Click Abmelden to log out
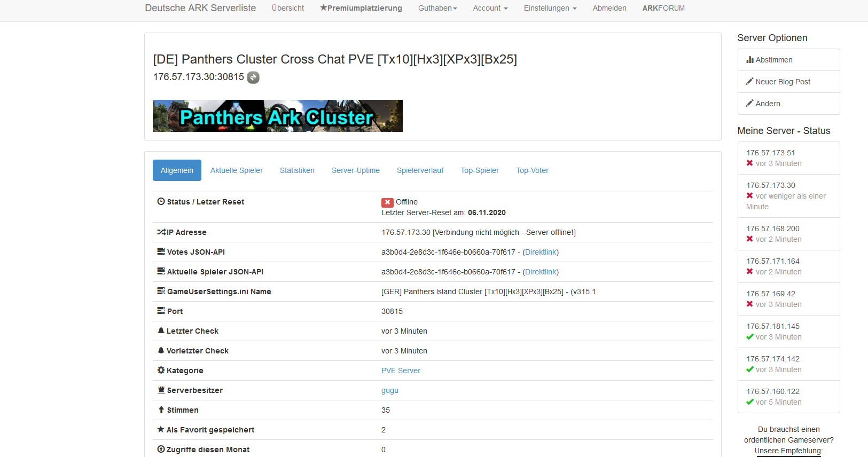 click(x=609, y=8)
